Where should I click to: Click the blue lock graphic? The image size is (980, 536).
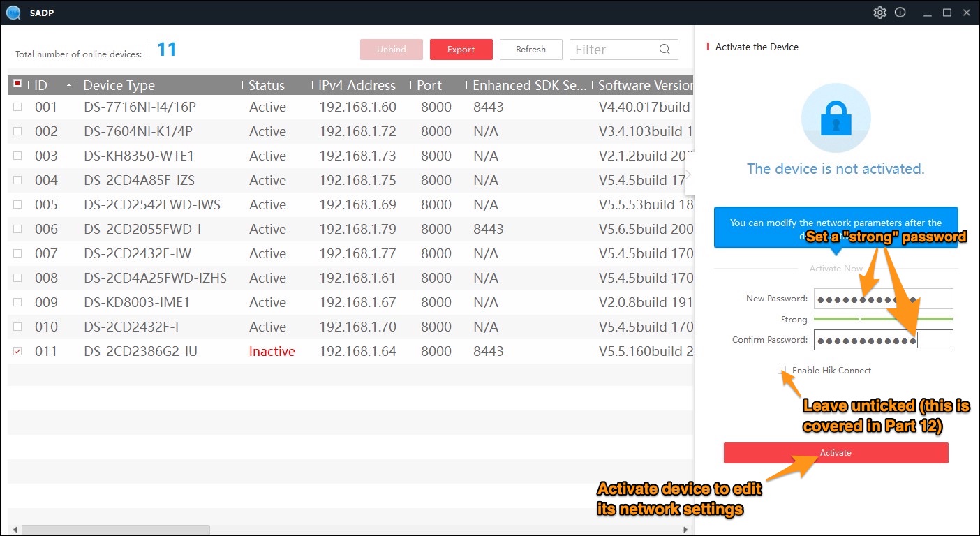[836, 118]
